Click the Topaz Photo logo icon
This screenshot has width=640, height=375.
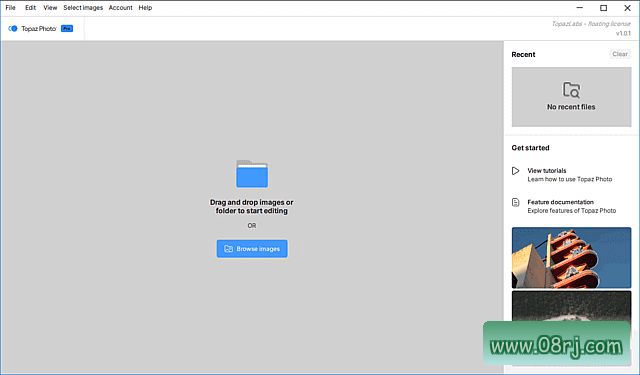click(13, 29)
